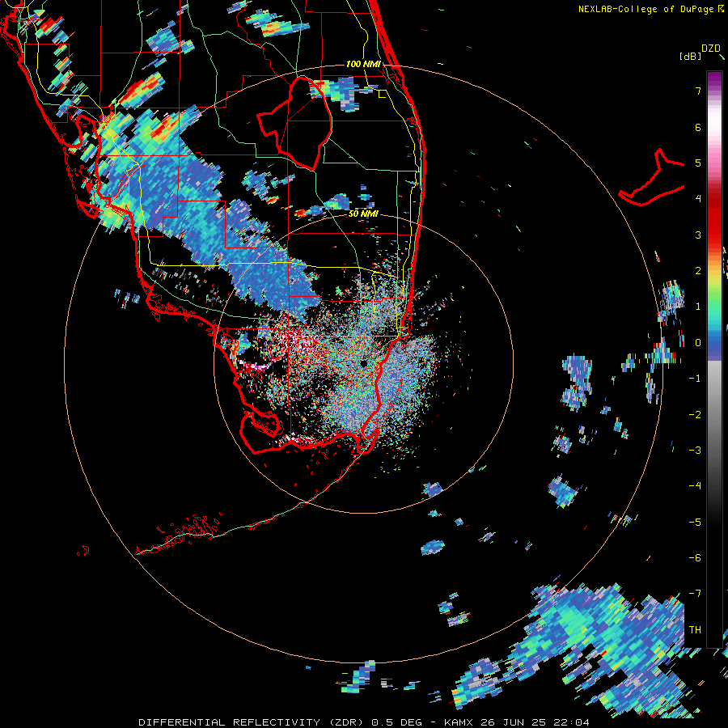
Task: Click the -4 tick label on scale
Action: [x=695, y=486]
